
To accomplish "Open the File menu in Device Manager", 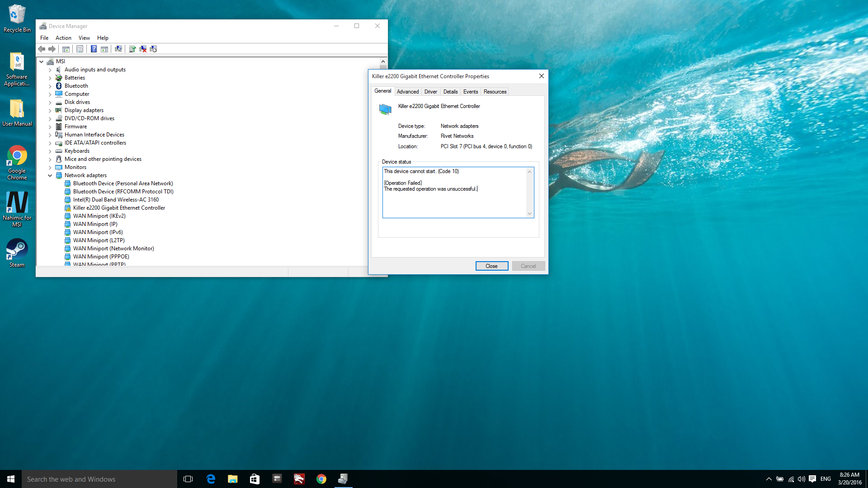I will coord(44,38).
